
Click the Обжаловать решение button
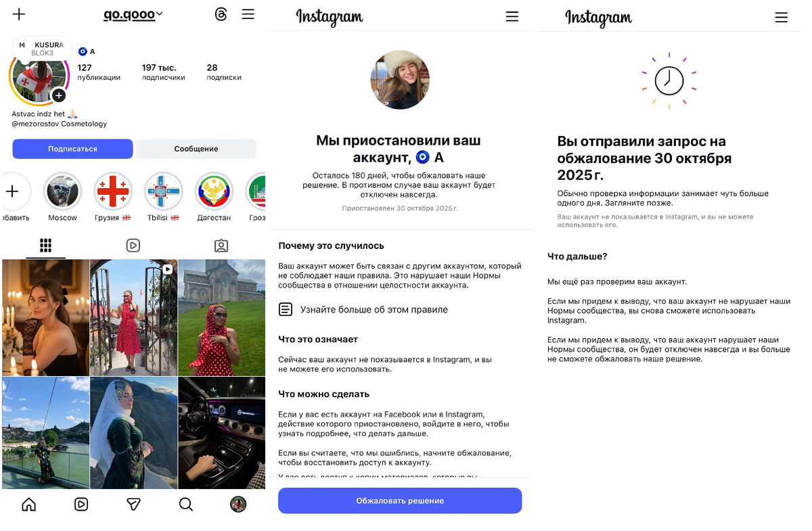[x=400, y=501]
